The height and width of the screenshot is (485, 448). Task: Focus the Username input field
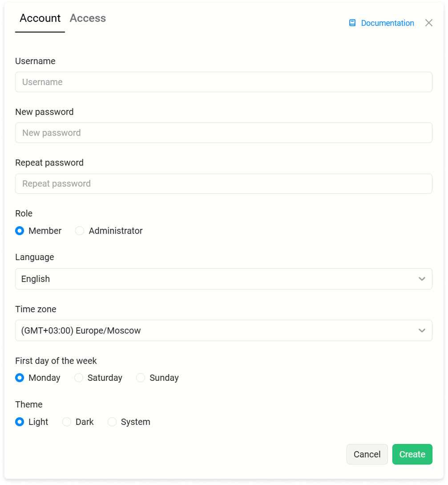pos(224,82)
